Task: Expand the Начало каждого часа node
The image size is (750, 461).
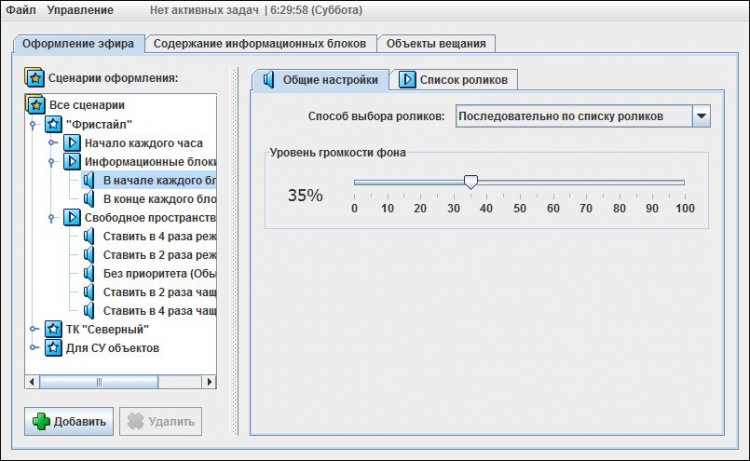Action: 52,143
